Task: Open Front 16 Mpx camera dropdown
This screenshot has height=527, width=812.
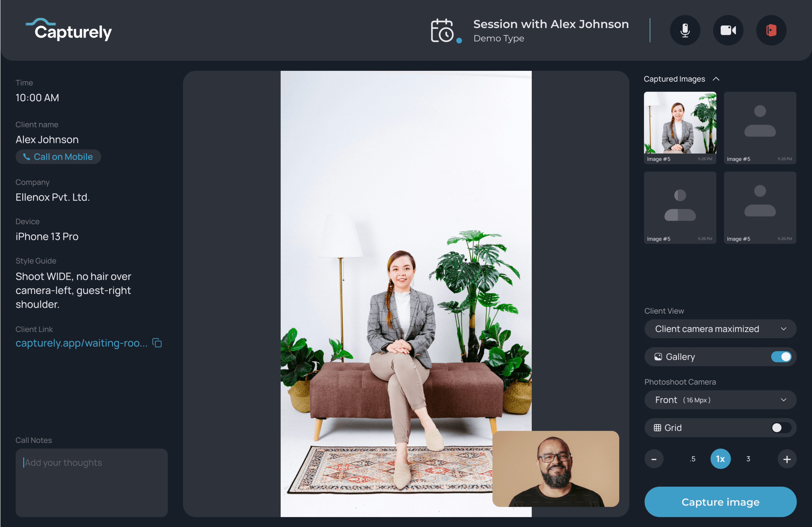Action: [720, 400]
